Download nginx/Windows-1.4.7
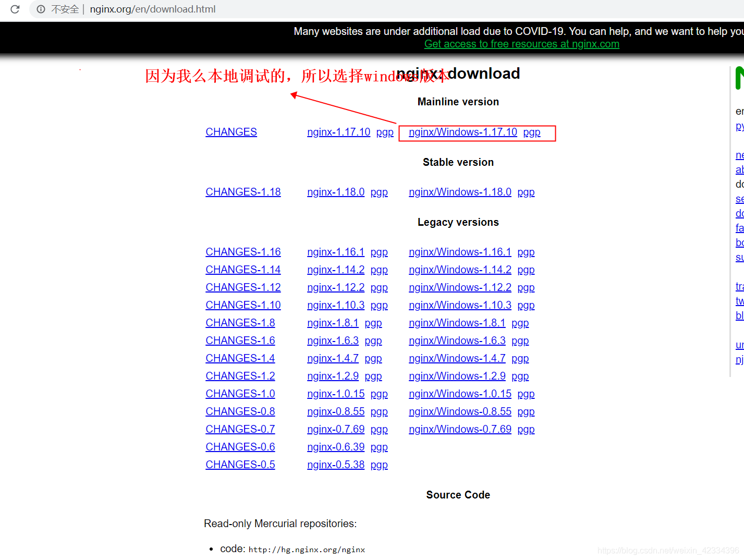Viewport: 744px width, 560px height. click(457, 358)
